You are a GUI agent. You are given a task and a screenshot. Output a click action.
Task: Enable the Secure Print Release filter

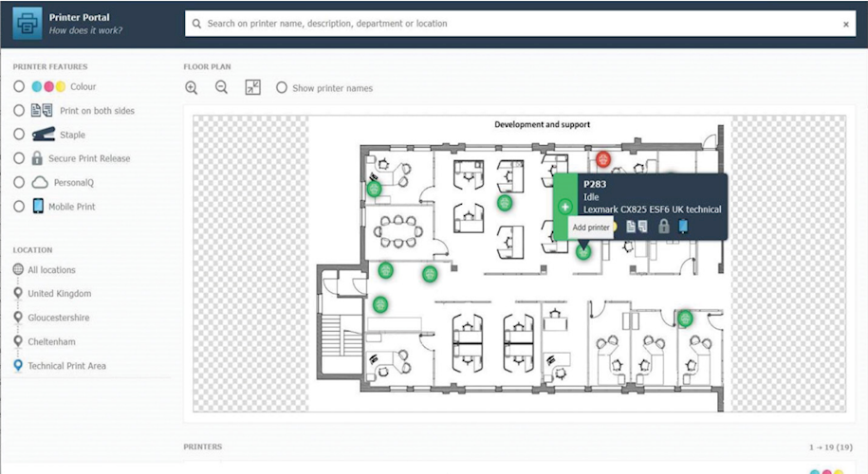tap(19, 158)
